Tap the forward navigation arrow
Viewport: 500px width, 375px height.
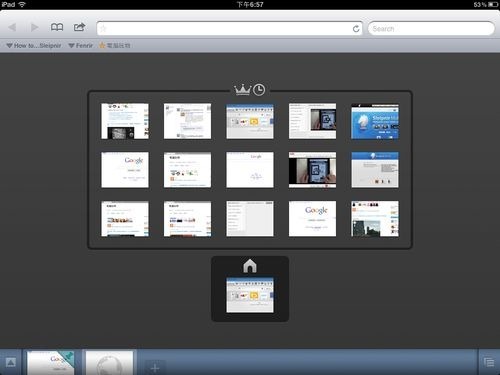pos(34,27)
